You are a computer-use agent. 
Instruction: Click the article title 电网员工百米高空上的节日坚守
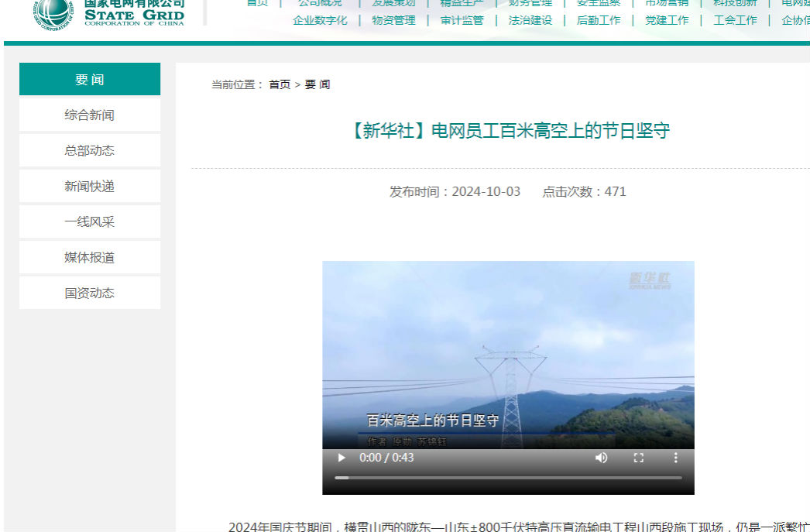(x=510, y=131)
